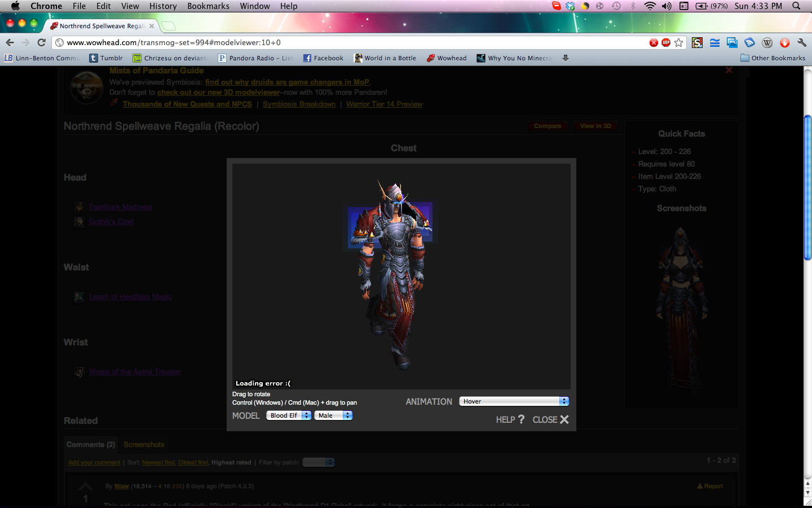Viewport: 812px width, 508px height.
Task: Open the Help question mark in model viewer
Action: click(520, 419)
